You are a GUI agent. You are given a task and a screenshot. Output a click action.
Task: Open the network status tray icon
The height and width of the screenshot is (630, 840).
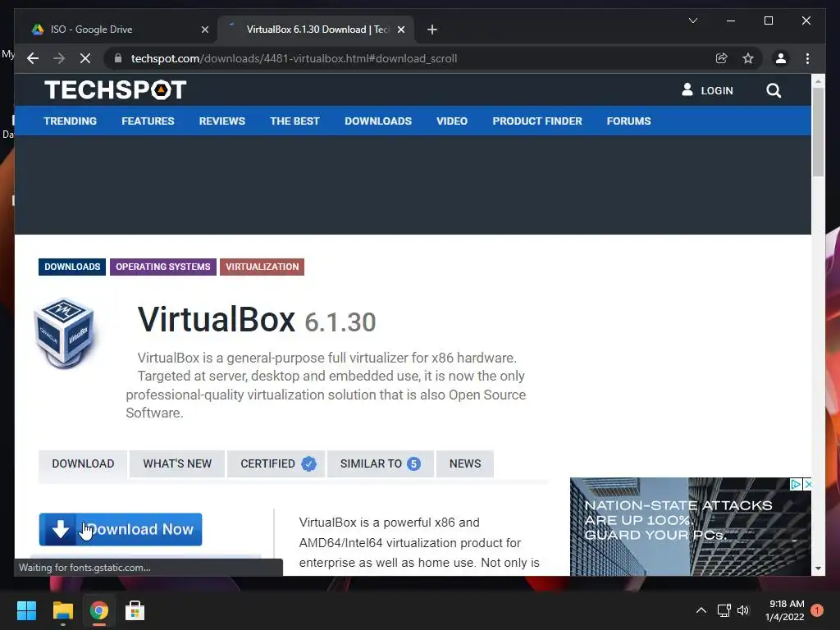tap(724, 610)
